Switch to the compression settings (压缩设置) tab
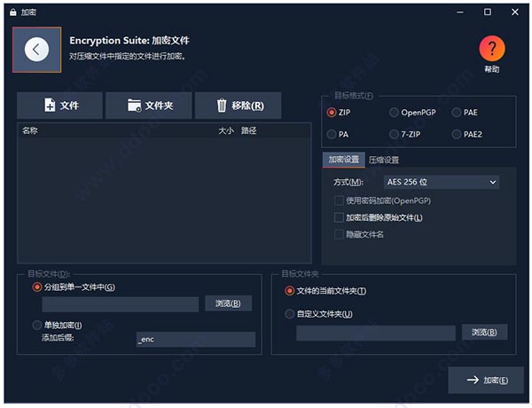Viewport: 532px width, 408px height. coord(384,160)
